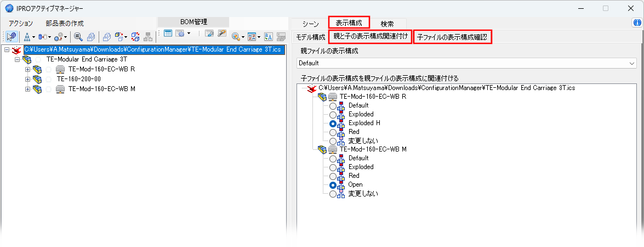Click the .ics file path in the right panel
Image resolution: width=644 pixels, height=247 pixels.
tap(447, 88)
